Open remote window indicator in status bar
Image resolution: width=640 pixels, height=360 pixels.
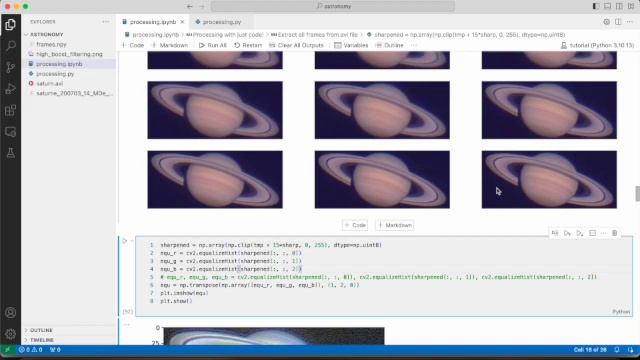[7, 350]
